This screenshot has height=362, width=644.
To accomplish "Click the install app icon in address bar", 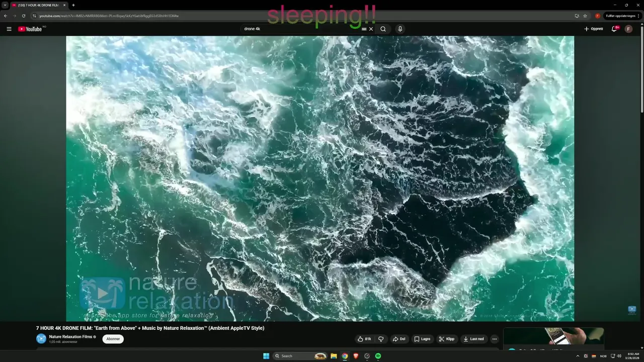I will point(577,16).
